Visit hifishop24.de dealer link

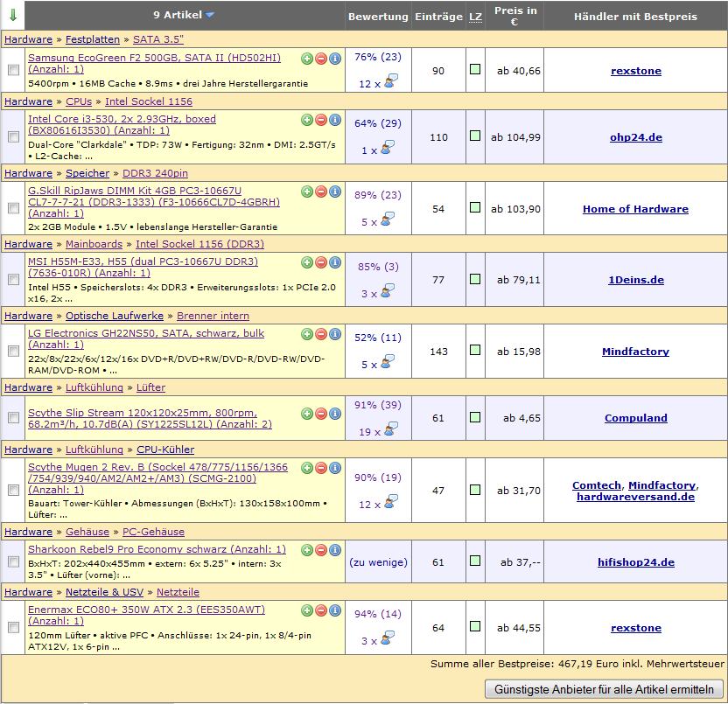(635, 562)
